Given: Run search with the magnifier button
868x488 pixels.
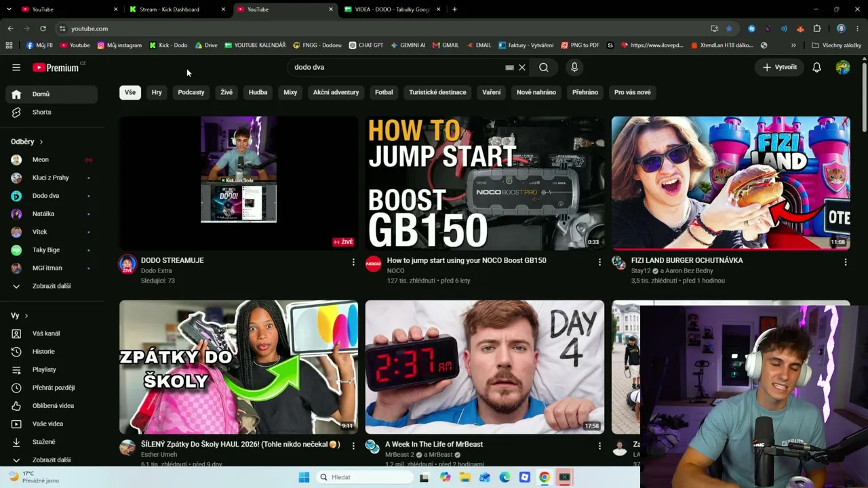Looking at the screenshot, I should [x=544, y=67].
